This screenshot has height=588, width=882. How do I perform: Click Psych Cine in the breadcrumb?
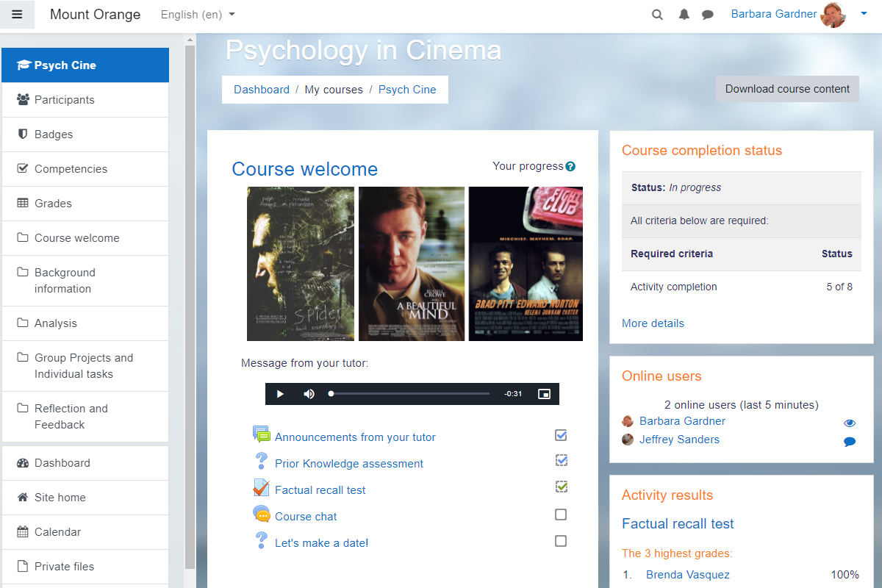point(407,90)
